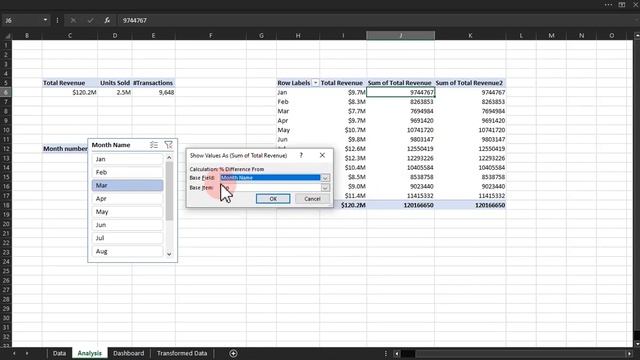
Task: Open the Base Item dropdown arrow
Action: (325, 188)
